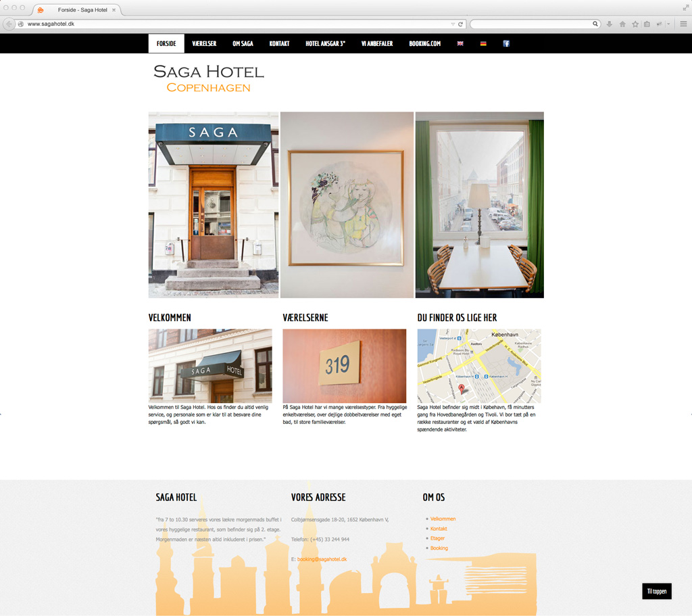Bookmark this page with the star icon
This screenshot has height=616, width=692.
[x=635, y=24]
